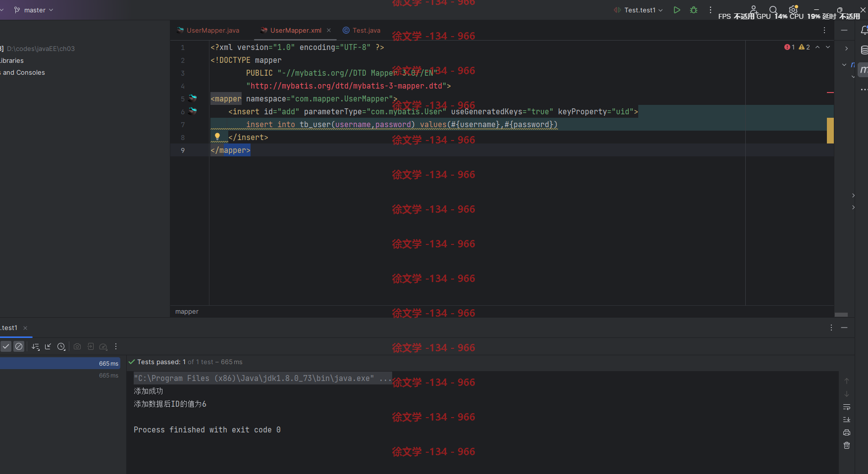Click the closing </mapper> tag
Viewport: 868px width, 474px height.
point(230,150)
